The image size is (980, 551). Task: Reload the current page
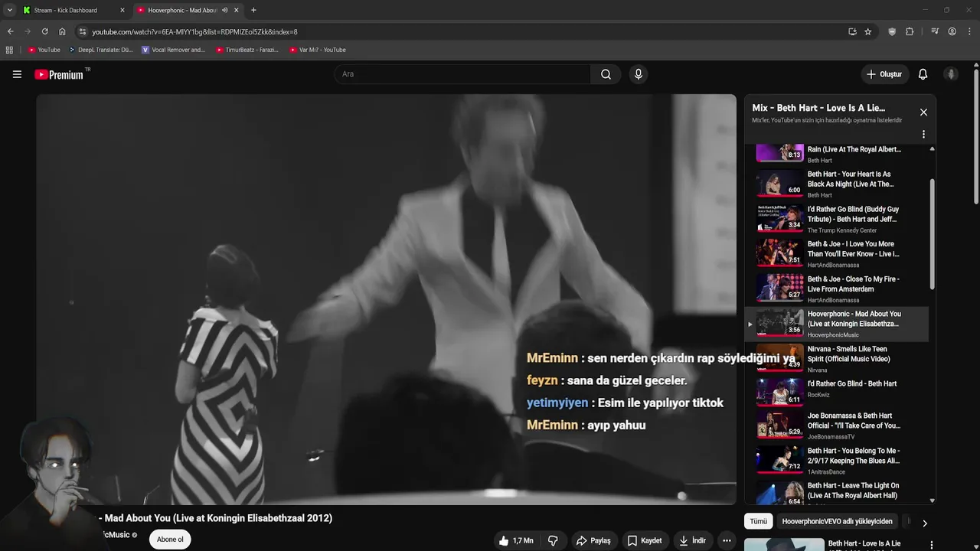pyautogui.click(x=44, y=31)
